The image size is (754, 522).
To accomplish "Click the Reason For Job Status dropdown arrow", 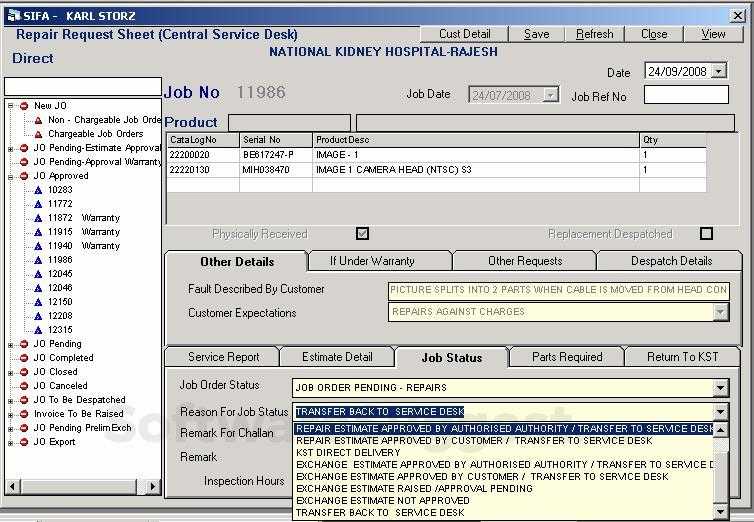I will [720, 412].
